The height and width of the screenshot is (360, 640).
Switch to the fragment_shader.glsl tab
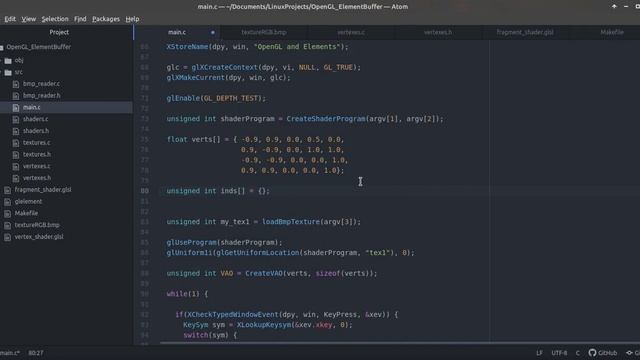click(525, 32)
